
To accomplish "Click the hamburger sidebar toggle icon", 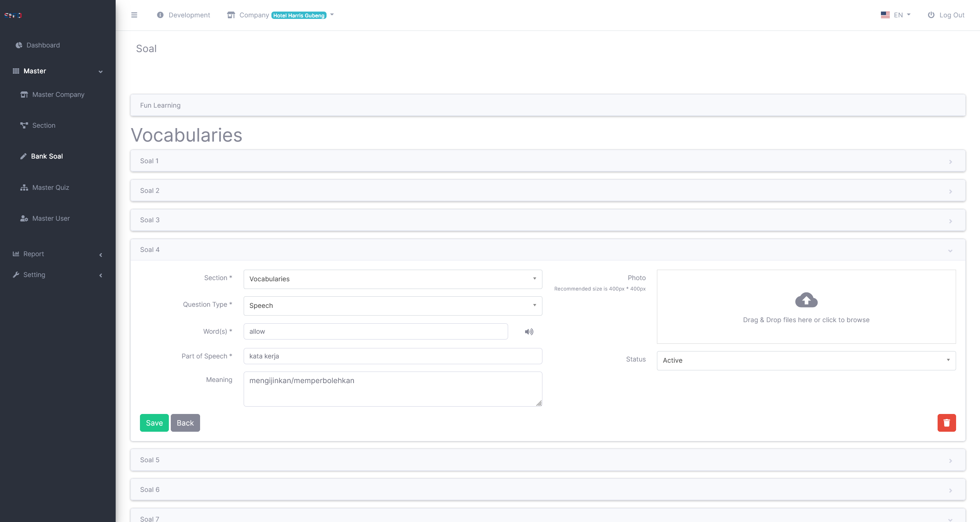I will click(134, 15).
